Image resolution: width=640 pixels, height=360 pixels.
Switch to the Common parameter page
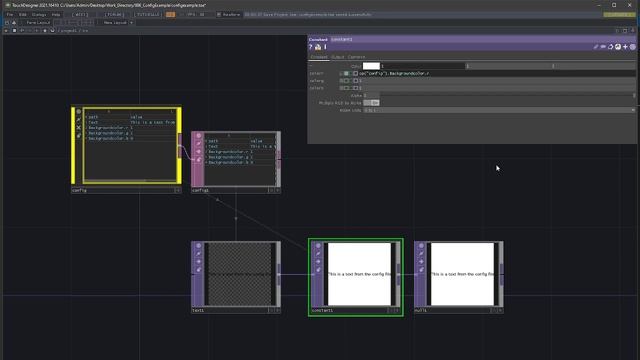(356, 57)
